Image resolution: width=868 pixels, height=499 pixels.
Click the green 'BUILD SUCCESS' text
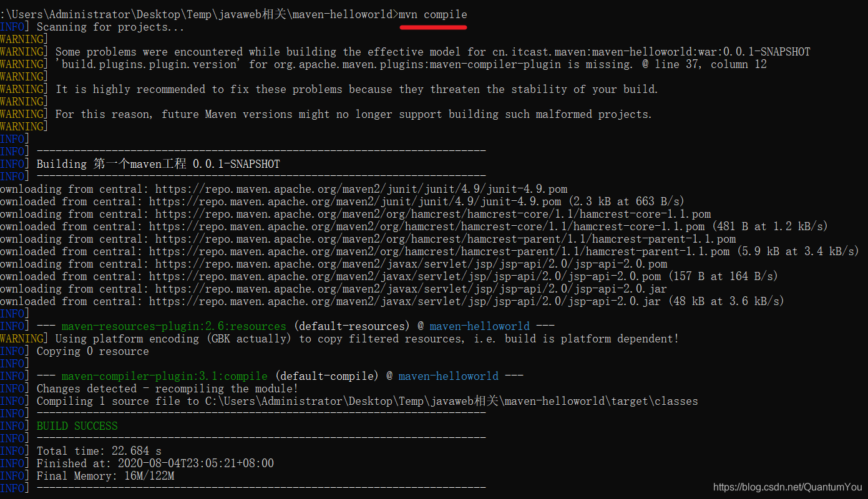tap(77, 426)
